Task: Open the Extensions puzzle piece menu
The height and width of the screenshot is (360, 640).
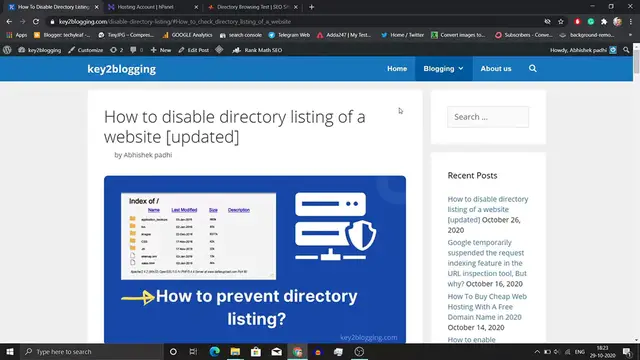Action: pyautogui.click(x=604, y=22)
